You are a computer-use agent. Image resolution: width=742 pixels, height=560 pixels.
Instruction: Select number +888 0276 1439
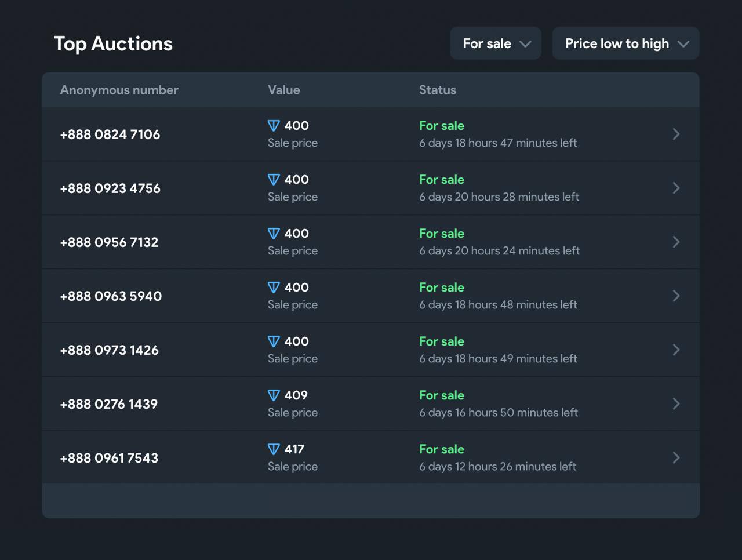coord(109,404)
